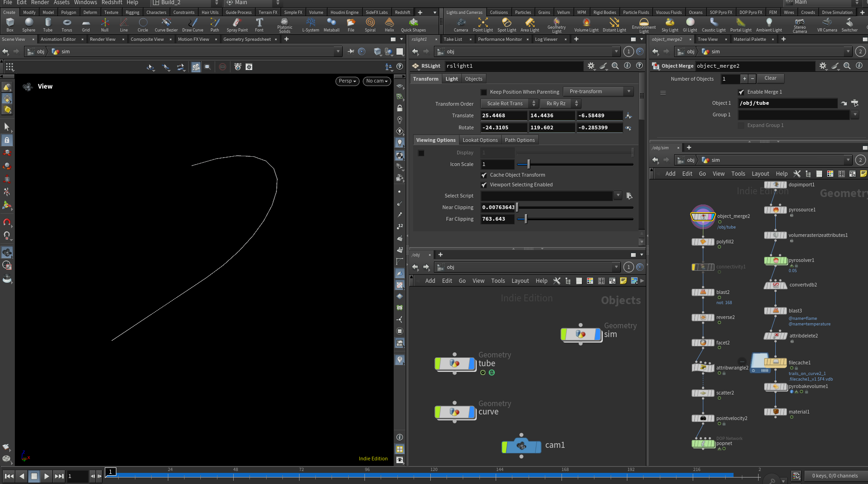Viewport: 868px width, 484px height.
Task: Click the pyrosolver1 node icon
Action: (x=776, y=261)
